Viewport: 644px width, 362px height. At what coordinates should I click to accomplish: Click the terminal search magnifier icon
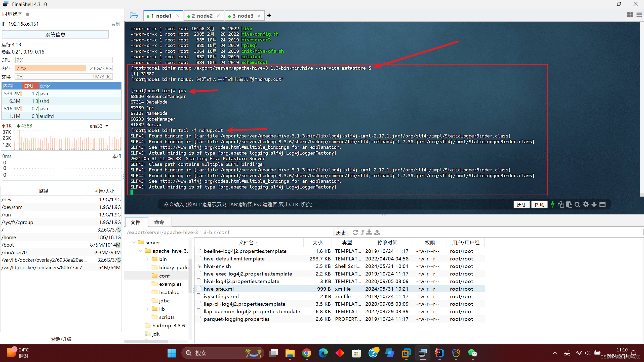click(577, 205)
